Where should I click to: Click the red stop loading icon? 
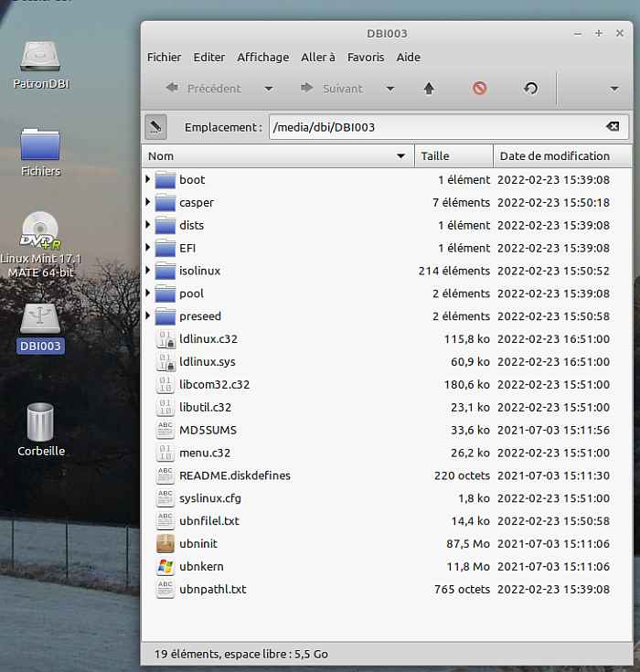point(479,89)
